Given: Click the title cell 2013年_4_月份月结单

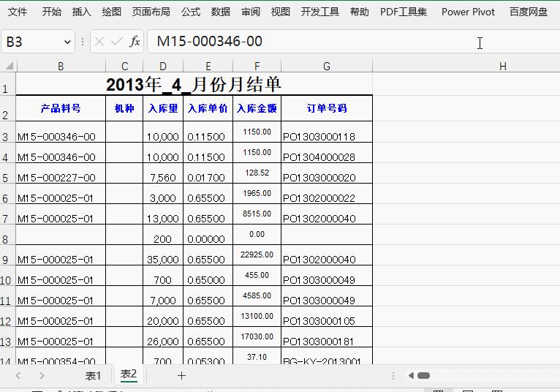Looking at the screenshot, I should [x=194, y=84].
